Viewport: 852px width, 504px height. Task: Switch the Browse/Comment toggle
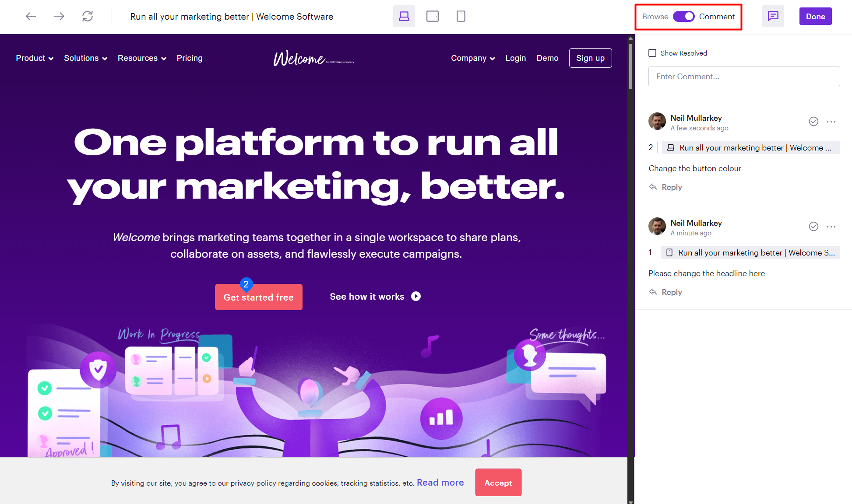click(x=683, y=17)
